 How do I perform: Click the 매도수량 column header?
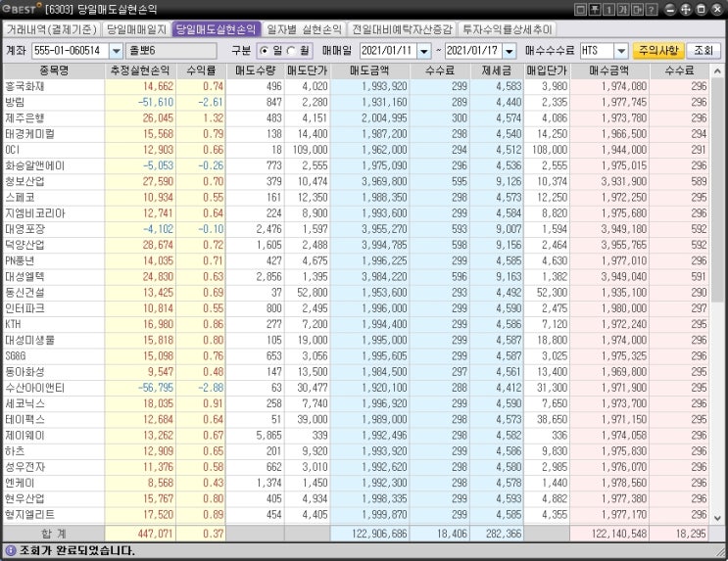[256, 71]
